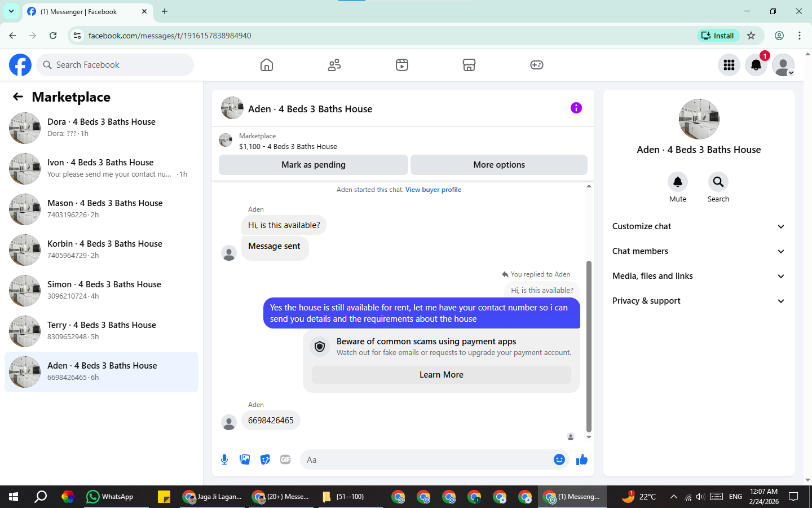This screenshot has height=508, width=812.
Task: Click the Search Facebook field
Action: click(x=115, y=65)
